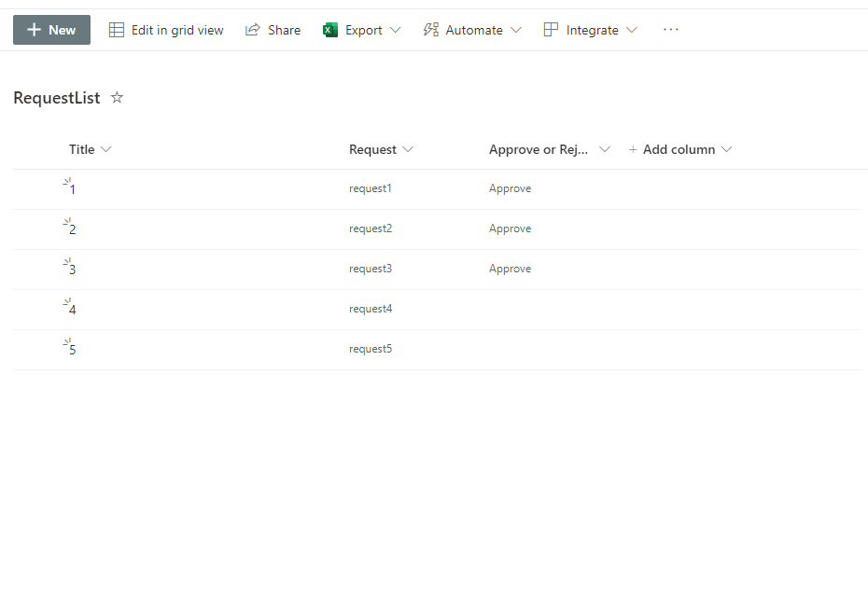Click the new-item glimmer icon on row 1
868x609 pixels.
(x=67, y=182)
